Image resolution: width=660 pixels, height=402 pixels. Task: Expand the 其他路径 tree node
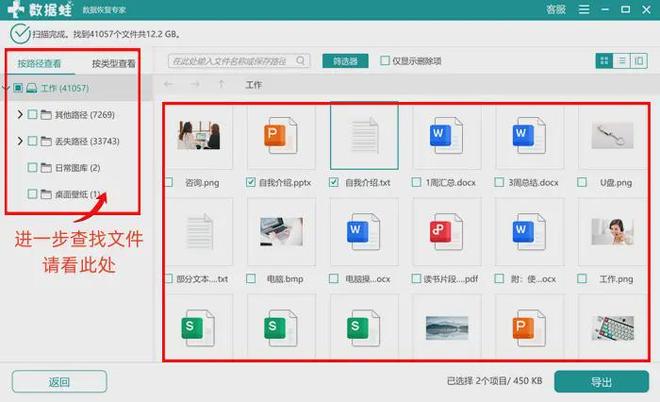tap(20, 114)
